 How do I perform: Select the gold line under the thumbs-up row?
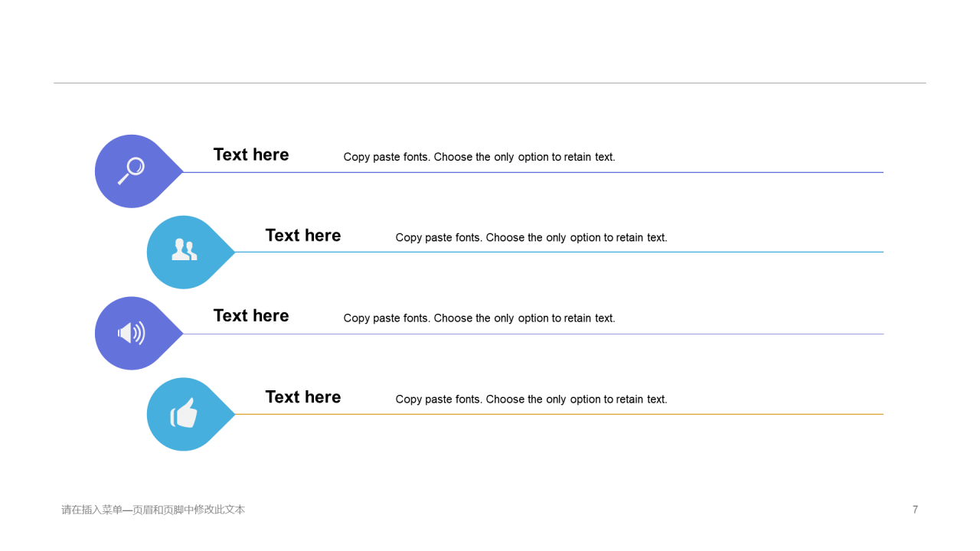click(559, 414)
